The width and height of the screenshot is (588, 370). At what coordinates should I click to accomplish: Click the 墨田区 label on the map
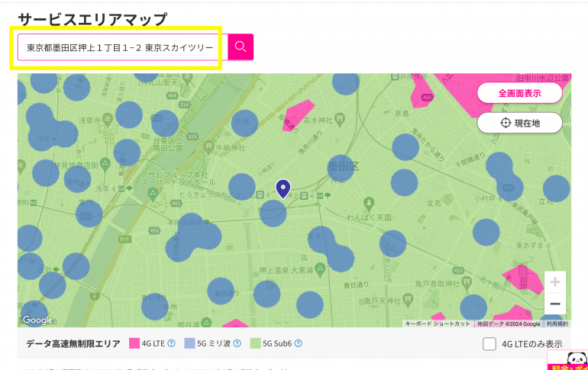(343, 166)
